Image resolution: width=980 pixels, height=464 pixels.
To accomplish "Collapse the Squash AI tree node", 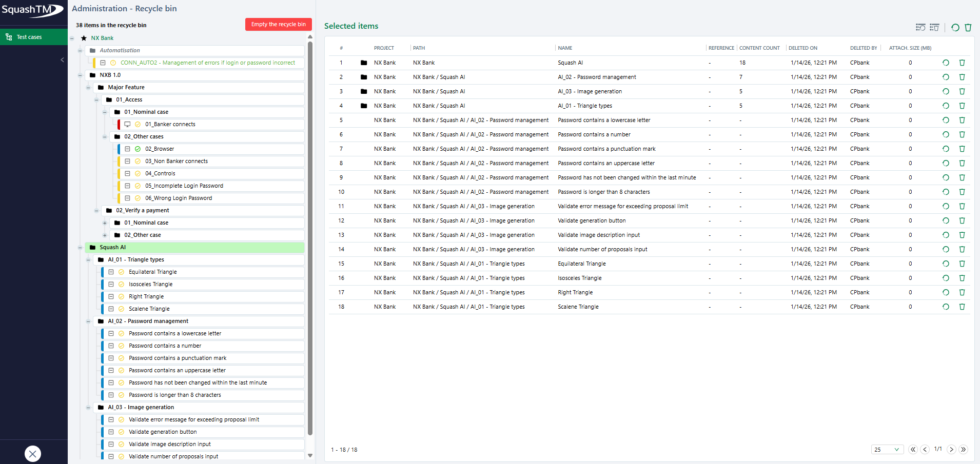I will 81,247.
